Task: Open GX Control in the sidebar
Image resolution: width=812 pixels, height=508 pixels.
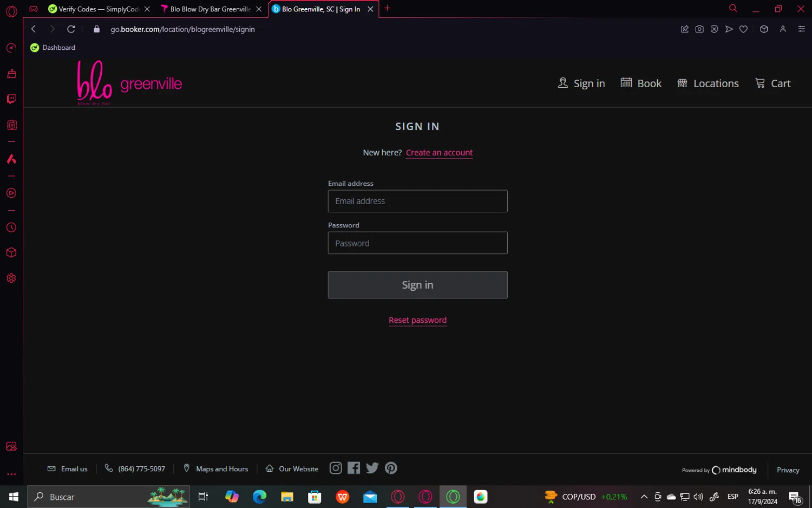Action: coord(11,48)
